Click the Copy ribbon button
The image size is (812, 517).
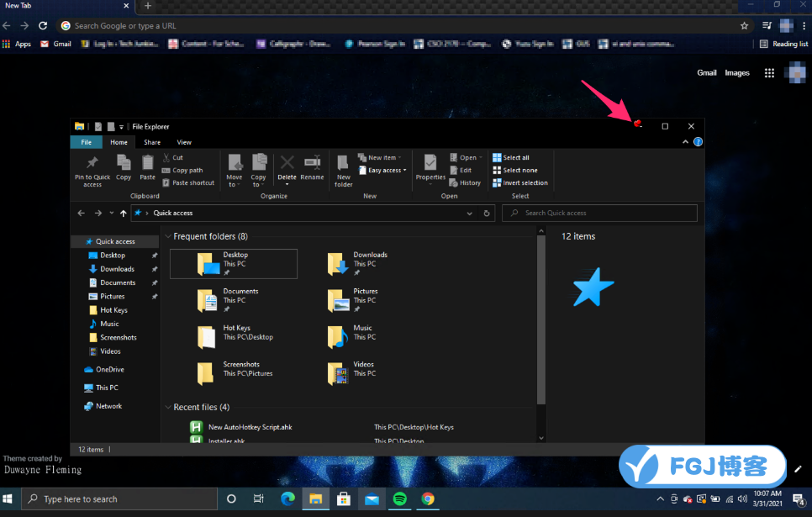tap(124, 167)
